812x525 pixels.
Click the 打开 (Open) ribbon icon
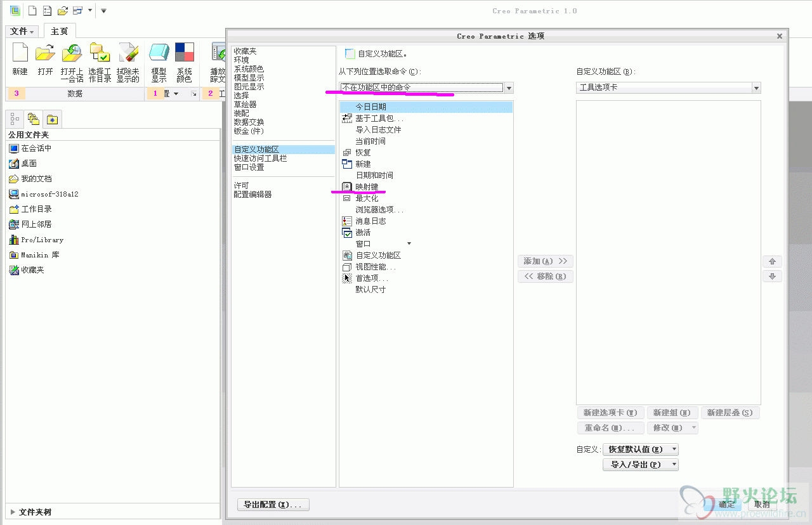pyautogui.click(x=45, y=53)
